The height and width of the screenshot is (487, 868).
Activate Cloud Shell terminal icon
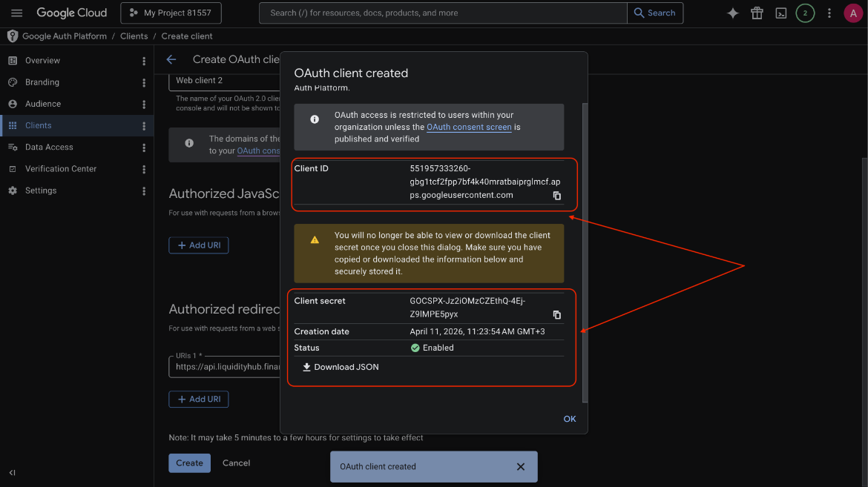[780, 13]
